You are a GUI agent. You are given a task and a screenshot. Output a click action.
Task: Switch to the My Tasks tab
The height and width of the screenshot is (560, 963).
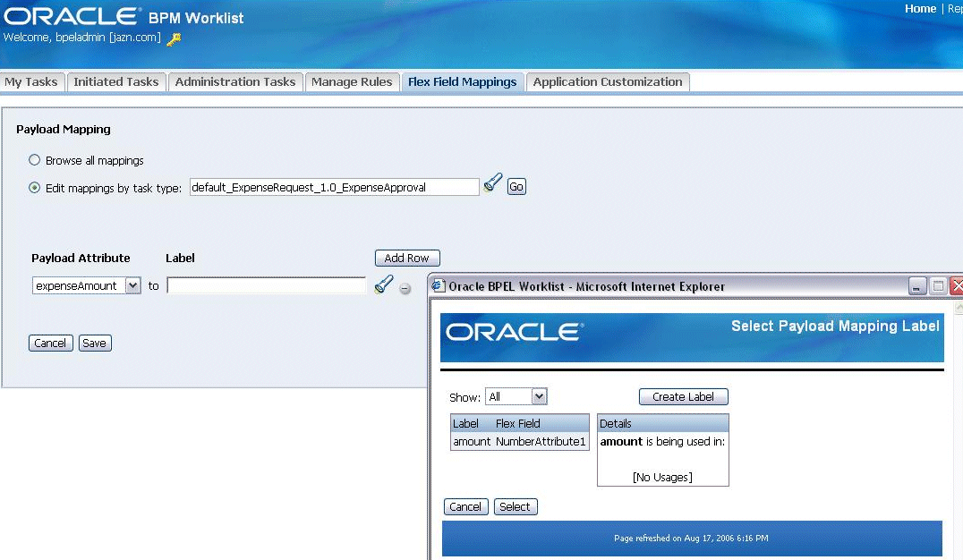[x=31, y=81]
